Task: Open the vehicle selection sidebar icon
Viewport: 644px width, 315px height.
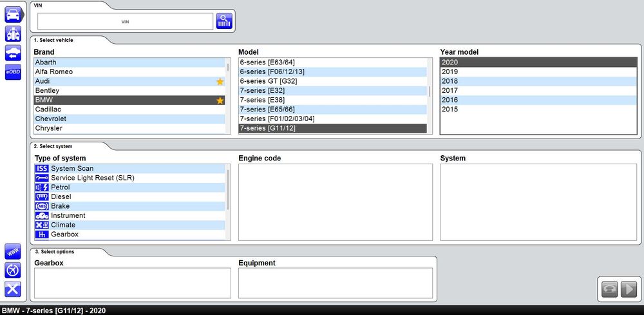Action: click(x=13, y=15)
